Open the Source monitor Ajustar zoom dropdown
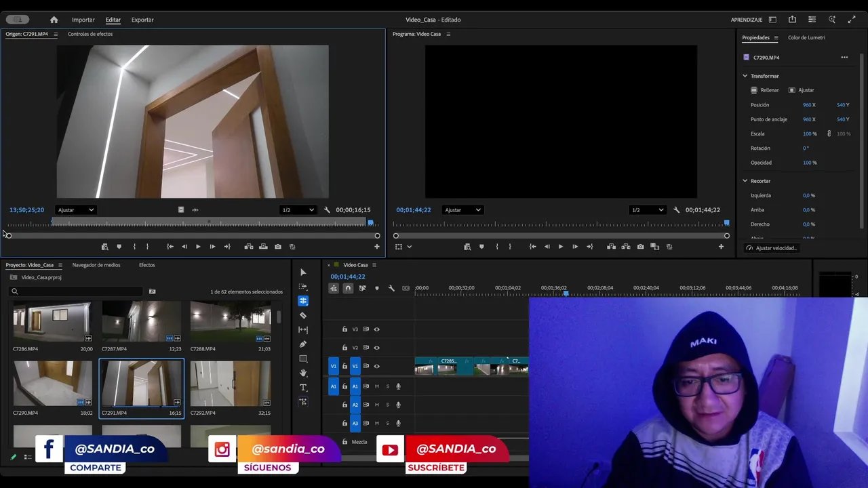Viewport: 868px width, 488px height. (x=76, y=210)
